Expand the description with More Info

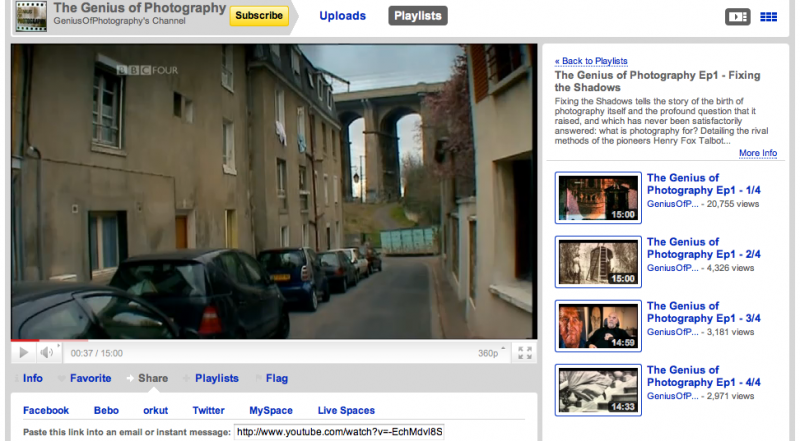click(x=758, y=153)
